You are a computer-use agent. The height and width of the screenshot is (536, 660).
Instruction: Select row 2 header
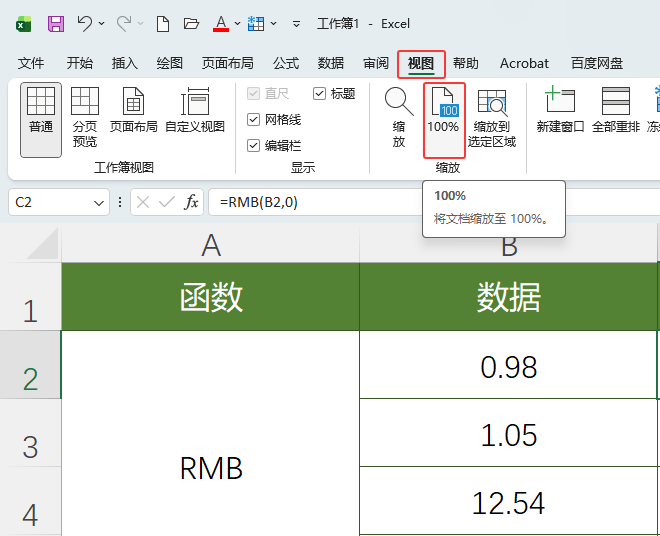[30, 365]
